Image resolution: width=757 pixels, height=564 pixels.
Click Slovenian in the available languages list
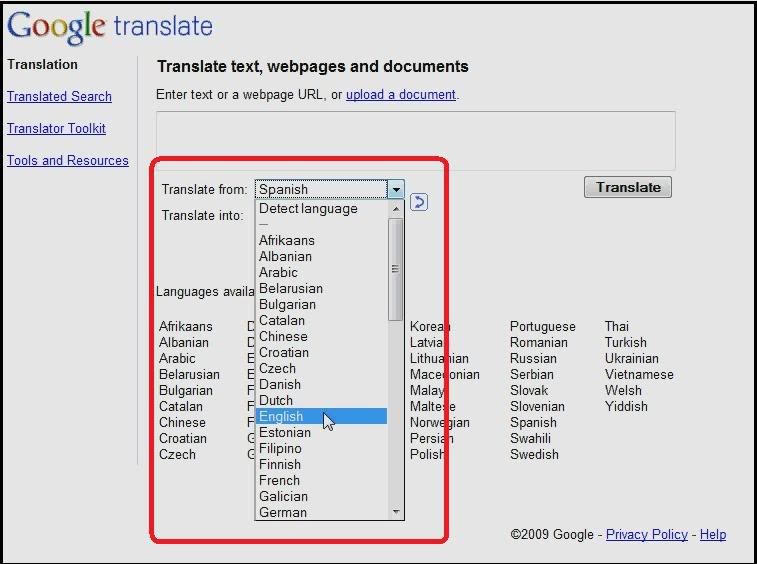[x=537, y=406]
